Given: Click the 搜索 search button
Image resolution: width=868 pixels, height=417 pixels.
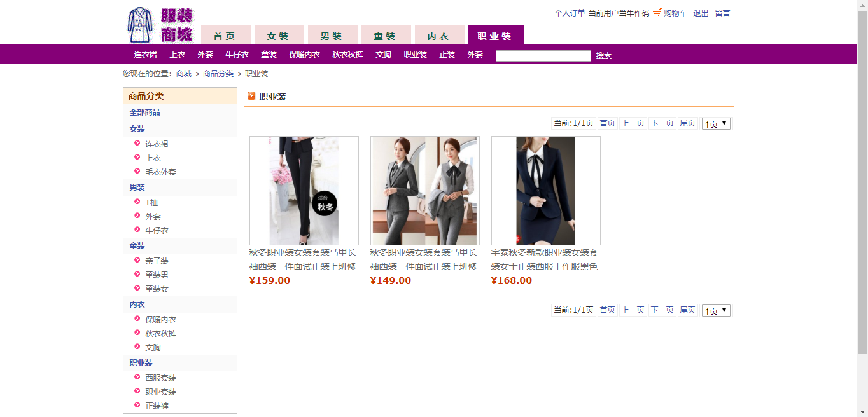Looking at the screenshot, I should click(604, 56).
